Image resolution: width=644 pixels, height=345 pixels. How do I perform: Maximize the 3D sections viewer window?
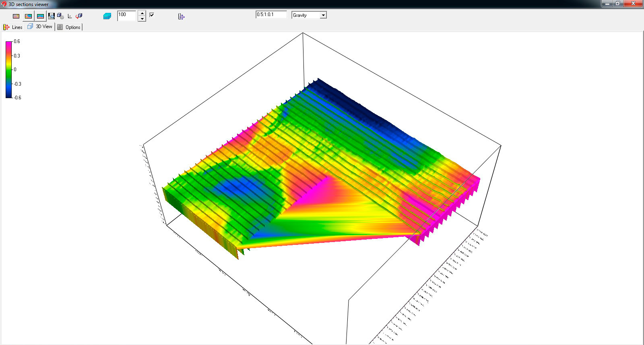click(617, 4)
